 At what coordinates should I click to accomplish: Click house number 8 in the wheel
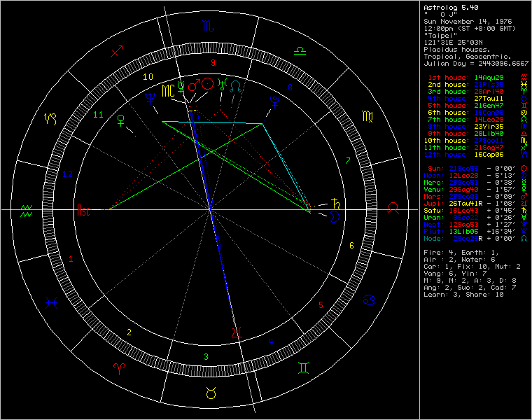(290, 87)
